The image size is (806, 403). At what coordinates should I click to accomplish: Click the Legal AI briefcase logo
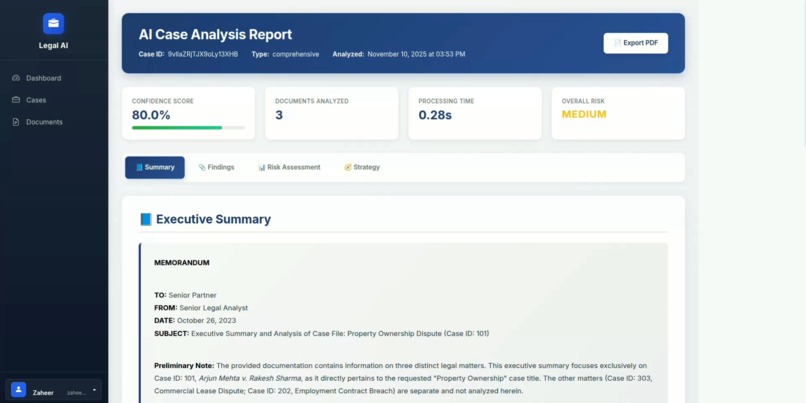tap(53, 24)
